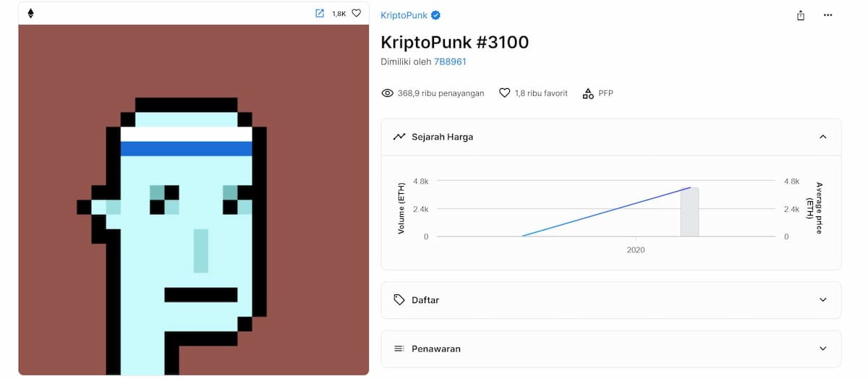868x379 pixels.
Task: Open the three-dots more options menu
Action: (x=828, y=15)
